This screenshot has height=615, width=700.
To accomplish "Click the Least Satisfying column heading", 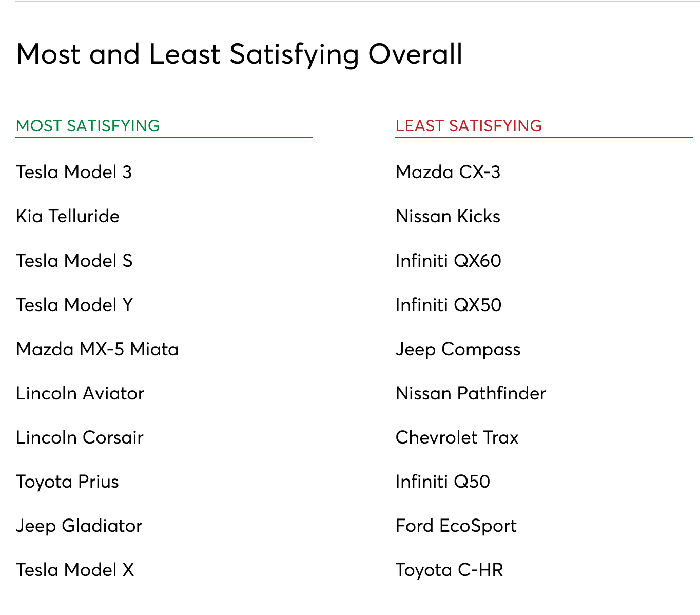I will point(469,126).
